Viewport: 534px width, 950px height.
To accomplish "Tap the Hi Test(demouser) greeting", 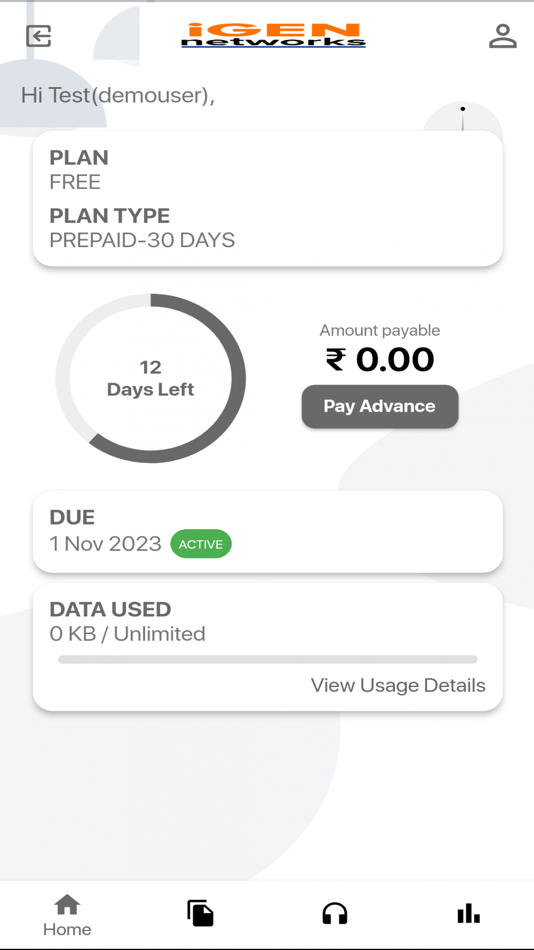I will pyautogui.click(x=118, y=95).
